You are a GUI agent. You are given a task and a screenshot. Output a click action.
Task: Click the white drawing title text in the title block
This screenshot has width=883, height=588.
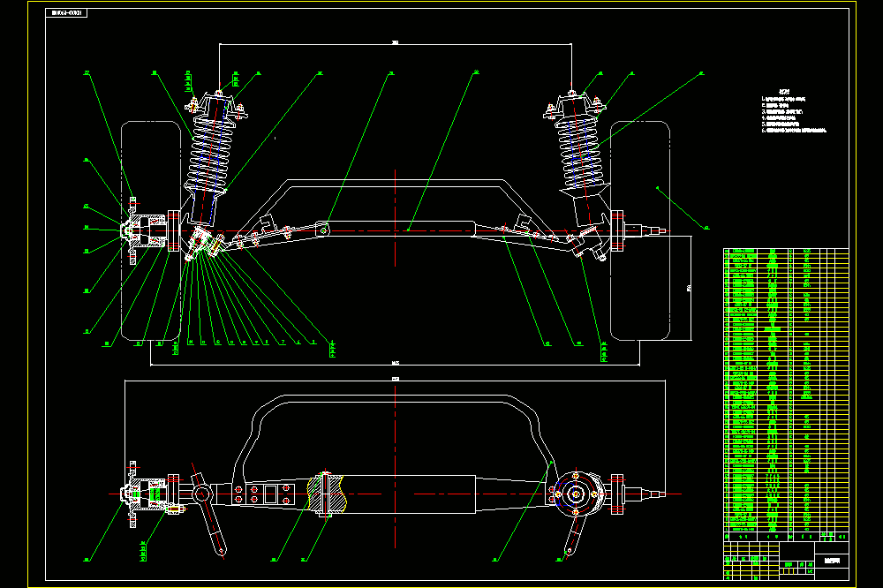832,561
